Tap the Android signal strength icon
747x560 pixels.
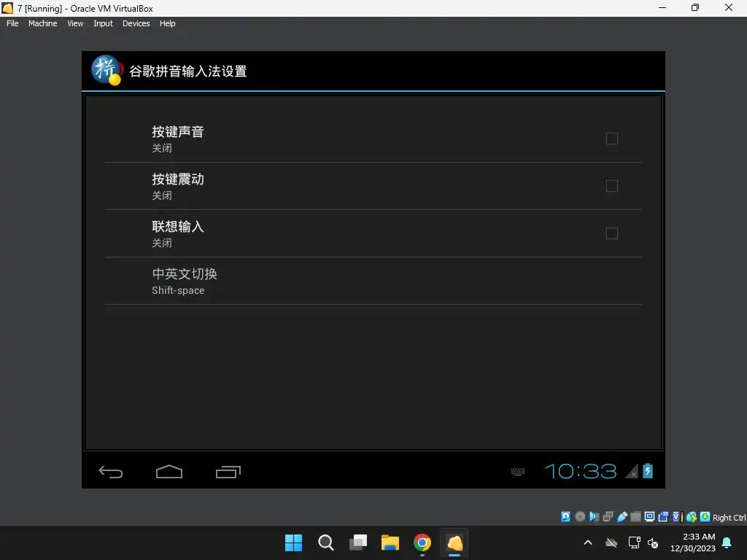tap(631, 472)
